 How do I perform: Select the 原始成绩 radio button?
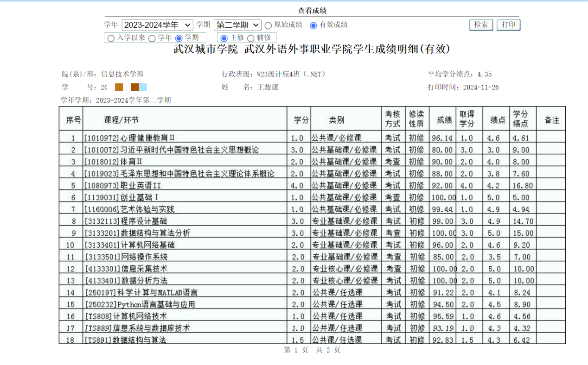click(x=268, y=25)
